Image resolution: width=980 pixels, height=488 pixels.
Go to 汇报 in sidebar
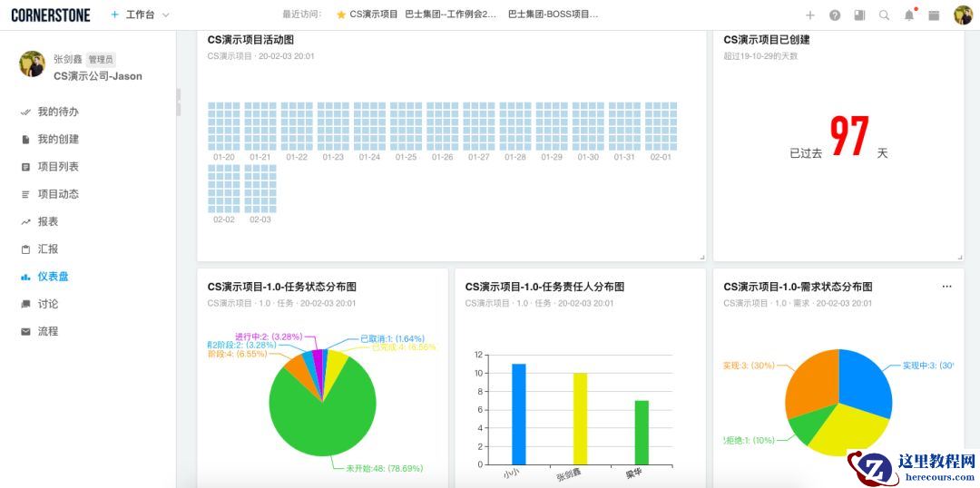coord(48,249)
